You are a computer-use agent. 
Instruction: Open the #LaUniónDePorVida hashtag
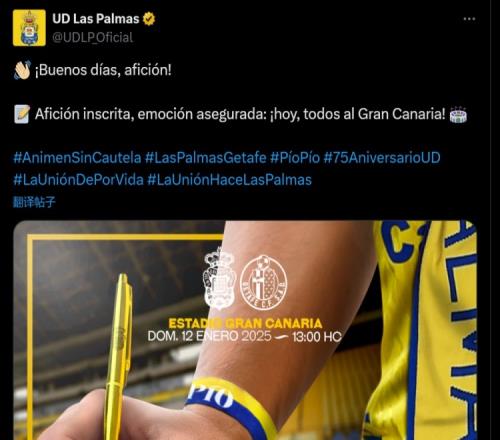[x=78, y=180]
